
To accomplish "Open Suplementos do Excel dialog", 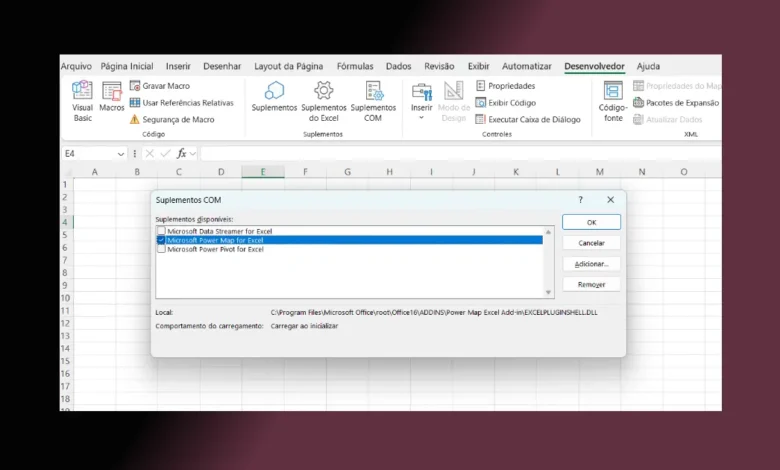I will tap(324, 101).
